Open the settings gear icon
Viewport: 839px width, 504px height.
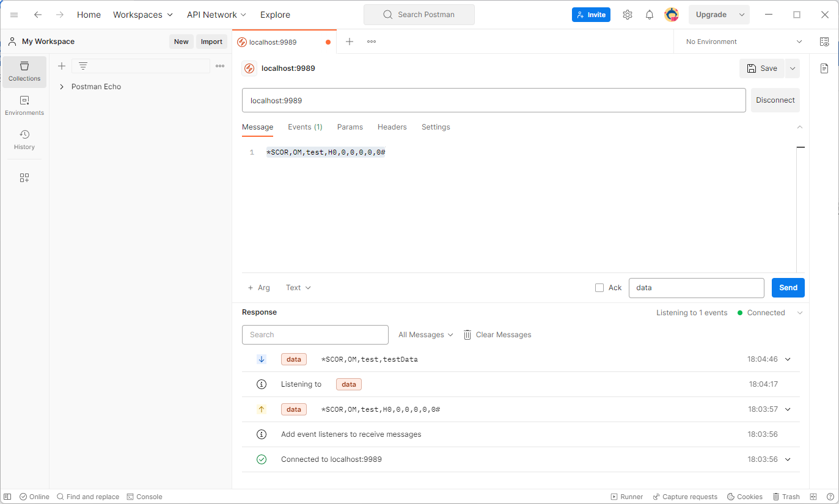[x=628, y=15]
